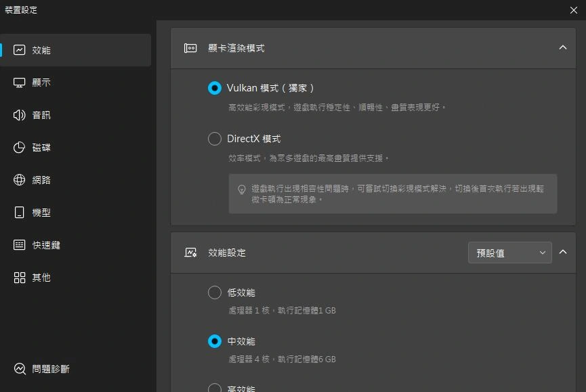Select the 高效能 option at bottom
The height and width of the screenshot is (392, 586).
coord(215,388)
